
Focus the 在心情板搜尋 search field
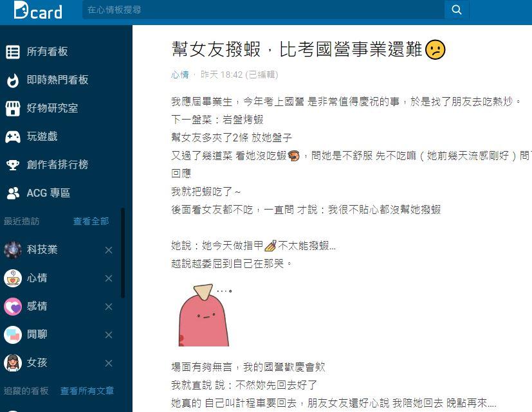point(263,10)
